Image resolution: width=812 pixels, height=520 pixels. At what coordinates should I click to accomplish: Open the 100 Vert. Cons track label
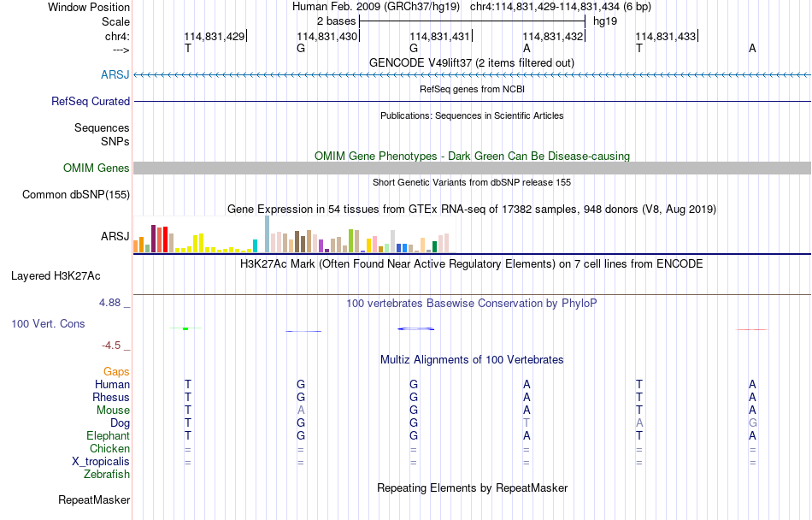pyautogui.click(x=48, y=323)
